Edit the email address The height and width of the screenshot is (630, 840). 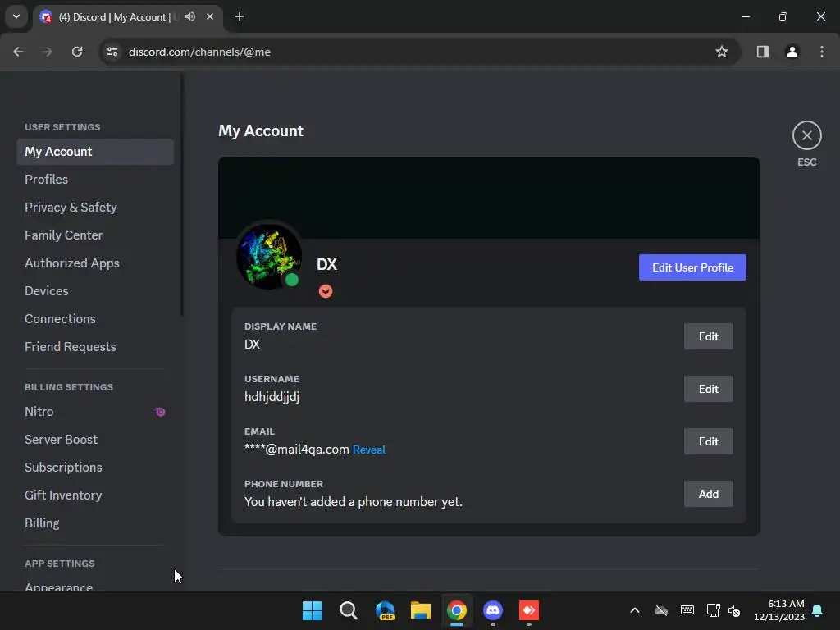point(708,441)
